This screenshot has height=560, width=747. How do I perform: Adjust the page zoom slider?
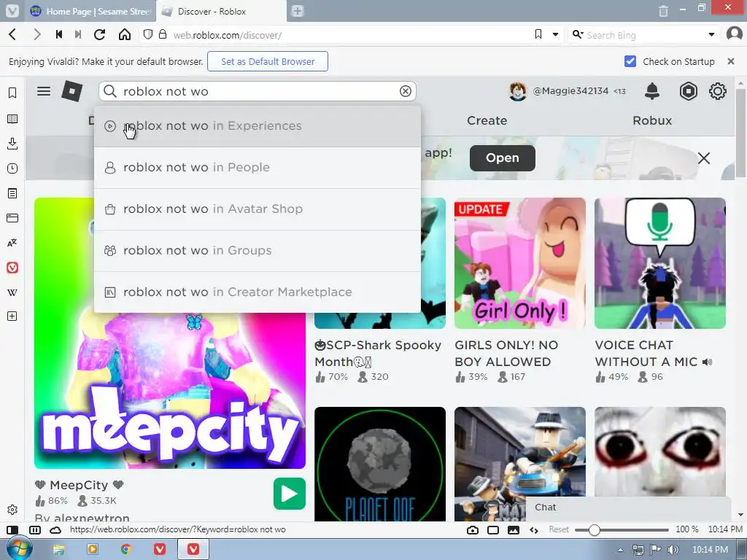pos(622,529)
